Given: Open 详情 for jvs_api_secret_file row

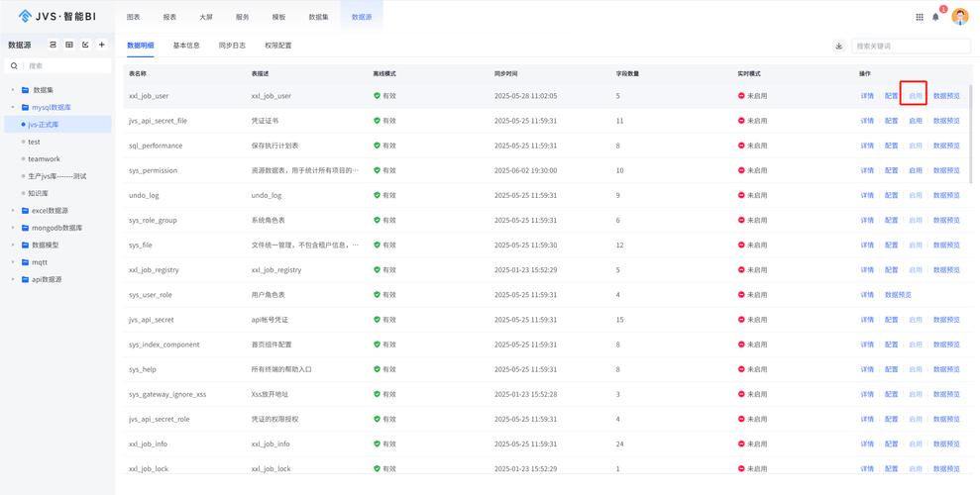Looking at the screenshot, I should point(867,121).
